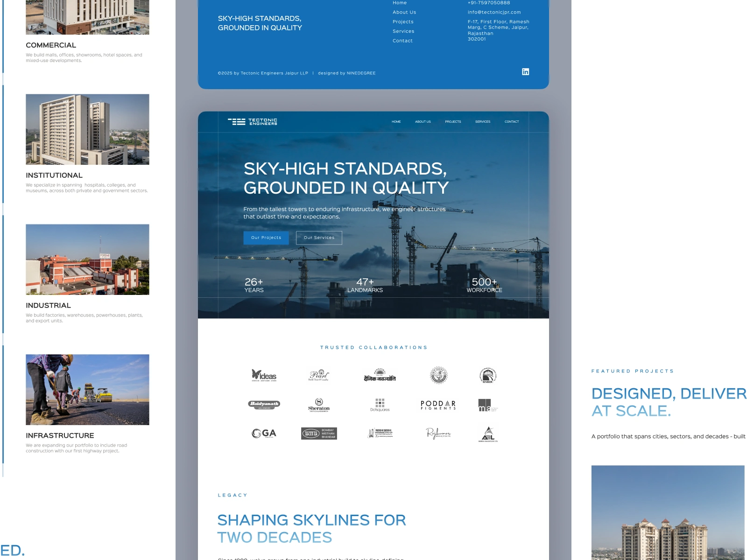Select the INDUSTRIAL card heading

pos(49,306)
